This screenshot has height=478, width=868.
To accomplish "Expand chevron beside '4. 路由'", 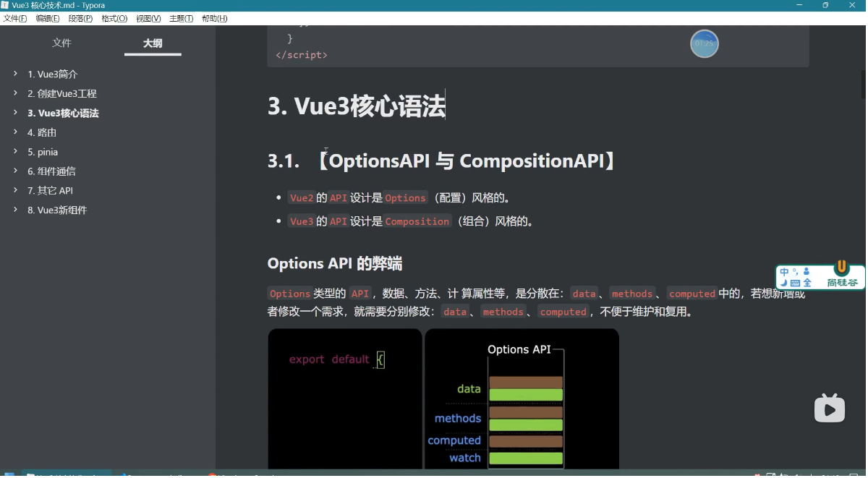I will (x=14, y=132).
